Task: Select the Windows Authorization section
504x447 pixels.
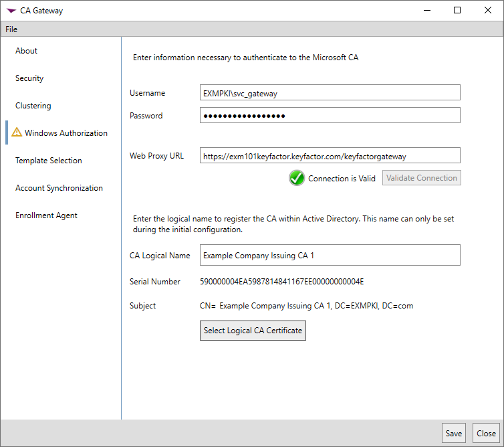Action: [66, 133]
